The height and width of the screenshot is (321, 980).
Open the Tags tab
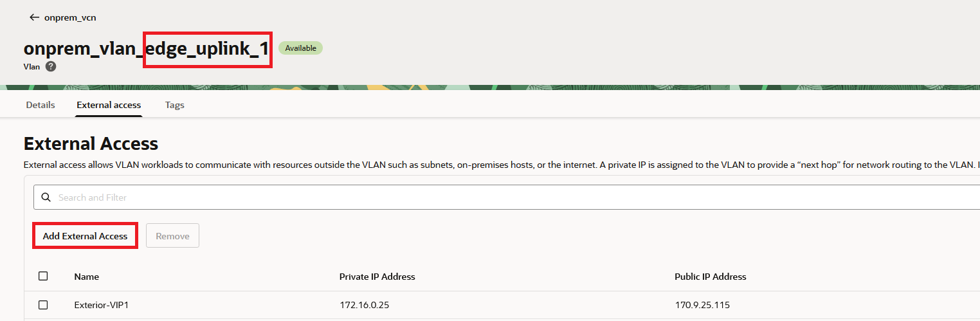click(x=175, y=105)
